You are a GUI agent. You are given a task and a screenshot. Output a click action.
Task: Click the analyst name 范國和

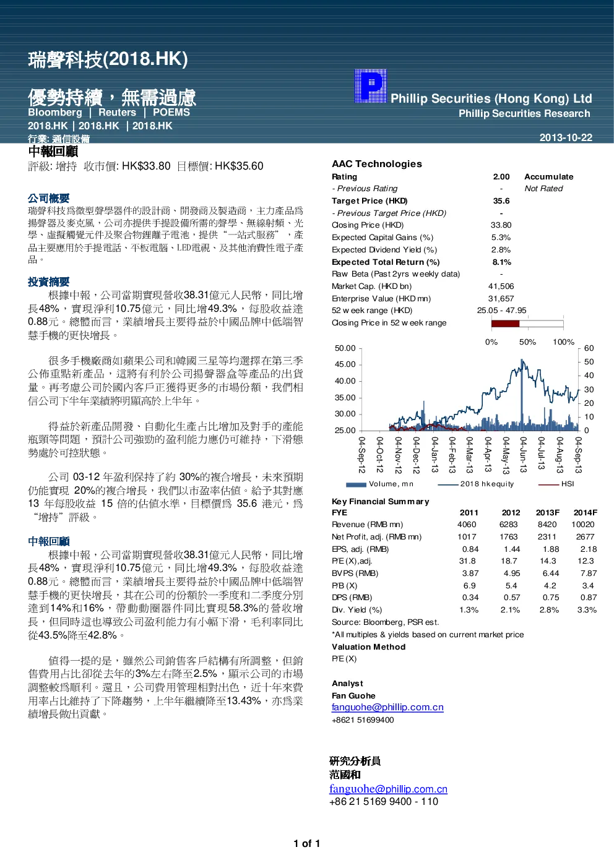[345, 775]
